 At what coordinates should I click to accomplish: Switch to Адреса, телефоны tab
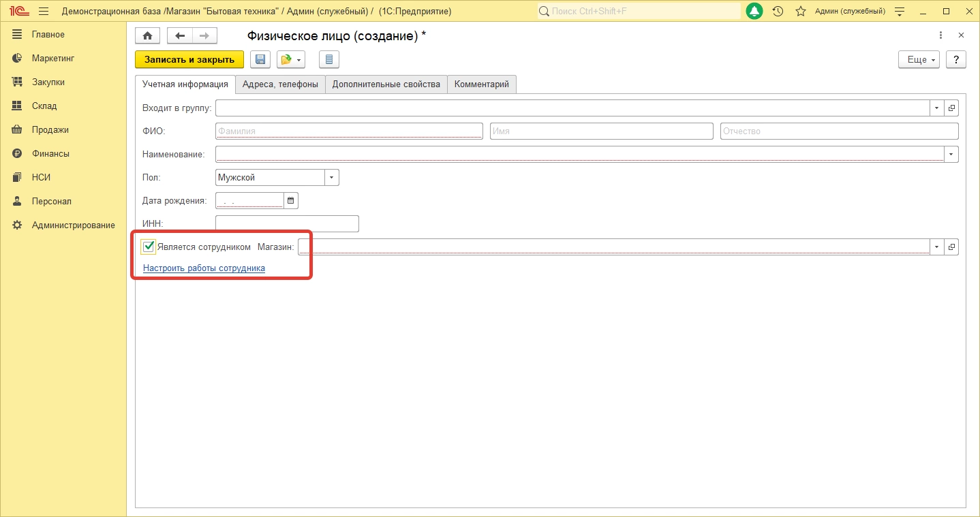click(x=280, y=84)
